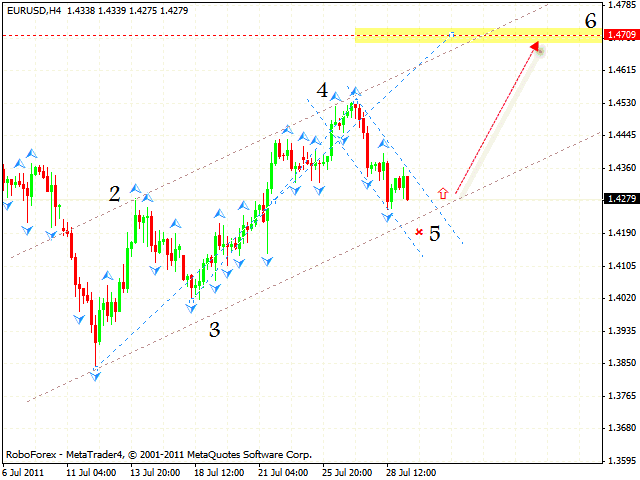The image size is (640, 480).
Task: Click the 1.4020 price axis value
Action: tap(622, 298)
